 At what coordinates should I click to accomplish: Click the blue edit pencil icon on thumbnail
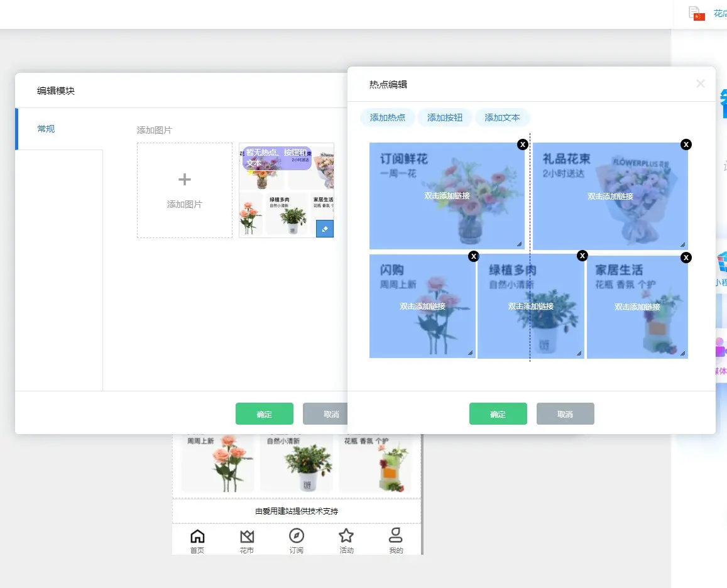[325, 229]
